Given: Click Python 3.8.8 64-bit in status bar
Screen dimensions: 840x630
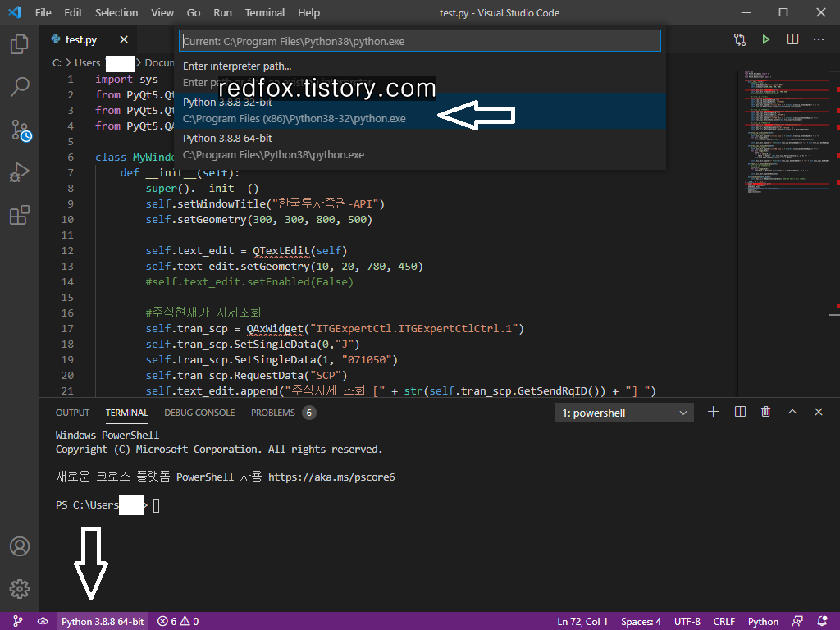Looking at the screenshot, I should (x=103, y=622).
